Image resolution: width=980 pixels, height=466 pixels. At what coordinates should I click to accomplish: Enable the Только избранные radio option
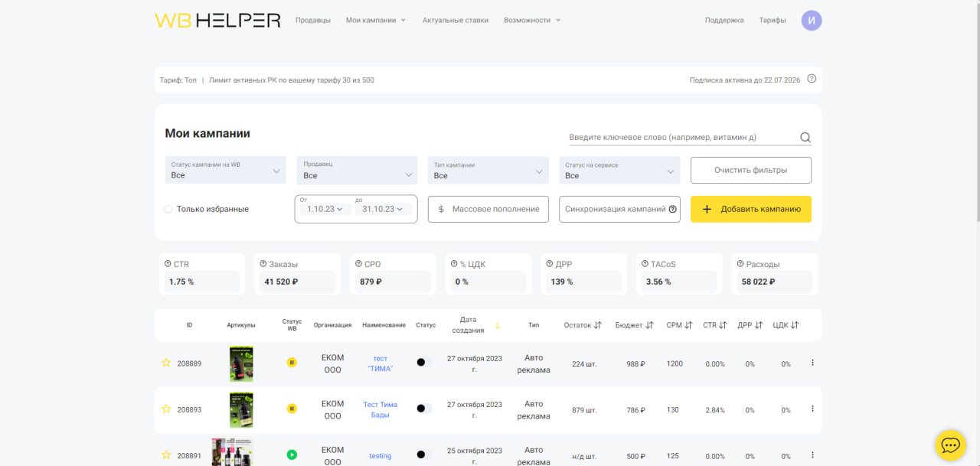coord(168,209)
